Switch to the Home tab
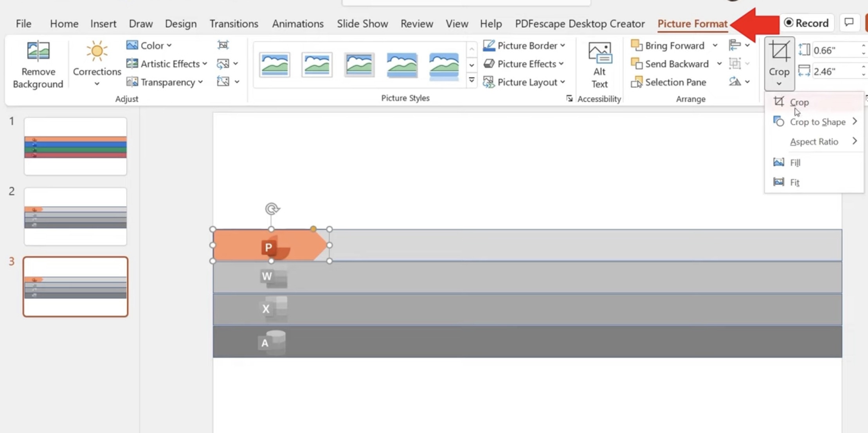Viewport: 868px width, 433px height. pos(64,23)
